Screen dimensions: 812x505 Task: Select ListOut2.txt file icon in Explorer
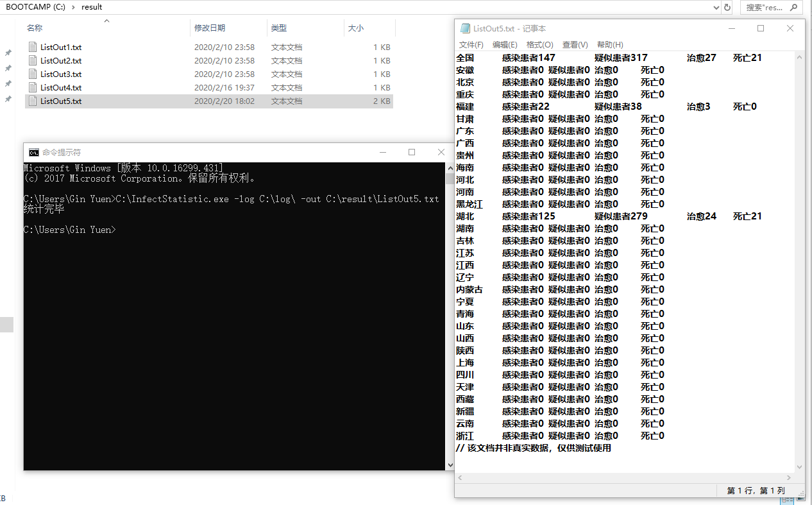[x=33, y=60]
